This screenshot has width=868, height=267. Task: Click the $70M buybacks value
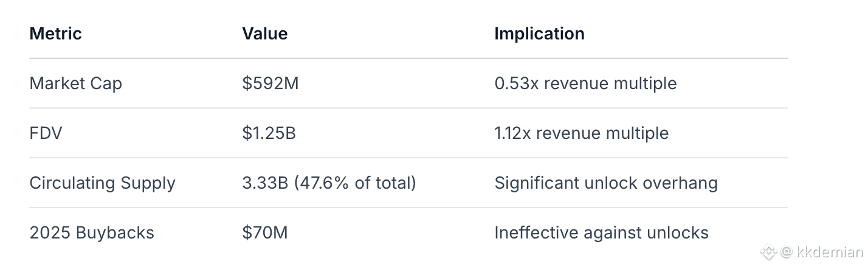point(264,232)
